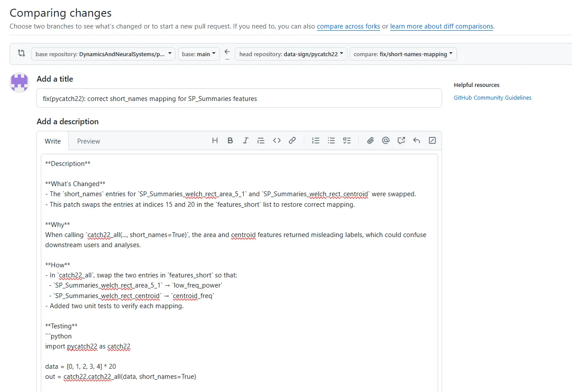Click the left arrow between base and head
The height and width of the screenshot is (392, 572).
tap(227, 52)
